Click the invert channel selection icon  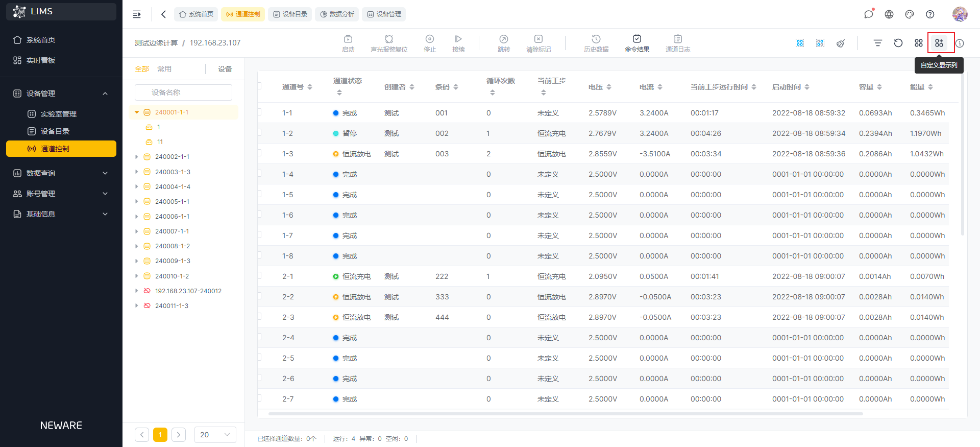click(820, 43)
